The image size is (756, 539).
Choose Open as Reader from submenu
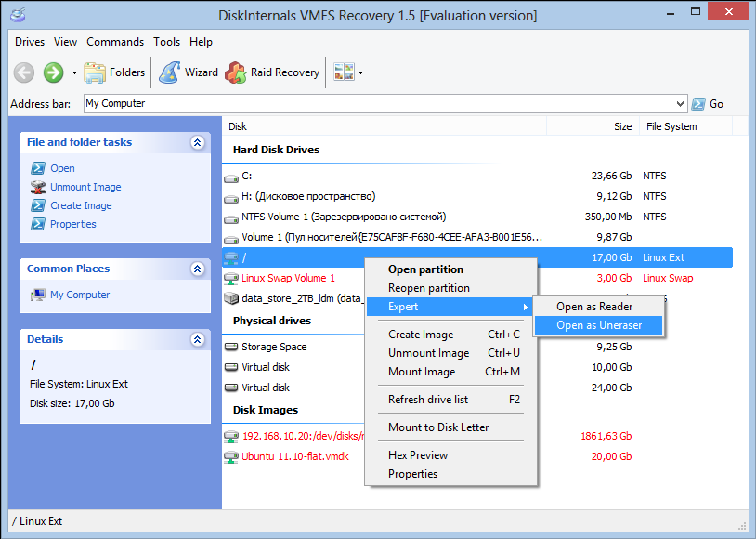tap(598, 307)
